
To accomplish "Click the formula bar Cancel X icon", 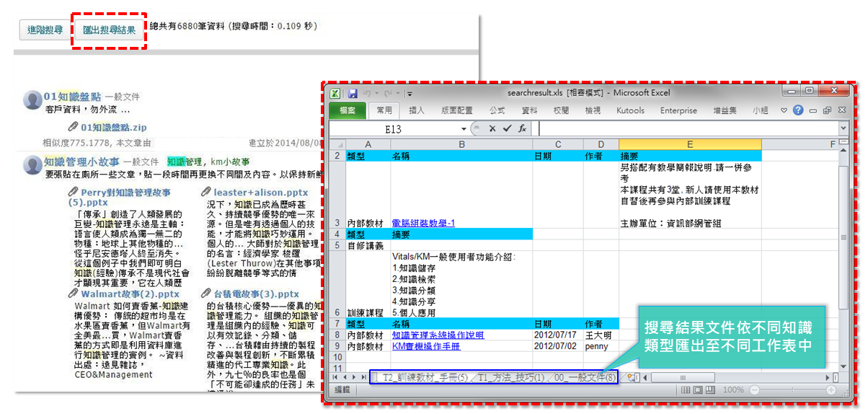I will [492, 128].
